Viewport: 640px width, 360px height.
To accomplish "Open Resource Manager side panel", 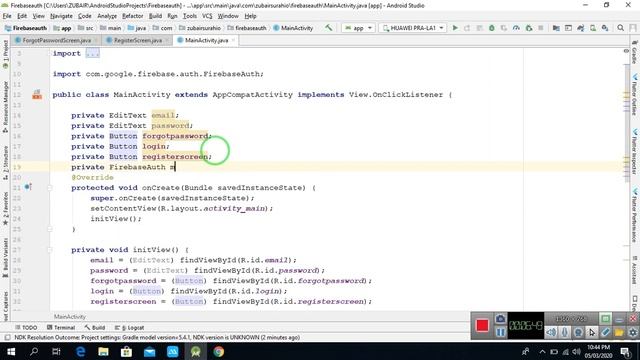I will 5,106.
